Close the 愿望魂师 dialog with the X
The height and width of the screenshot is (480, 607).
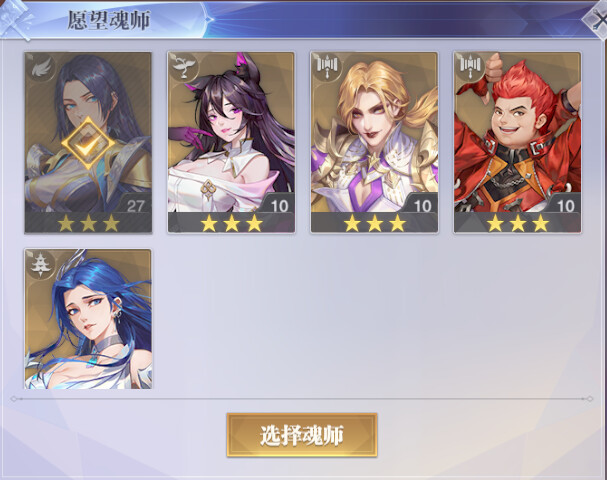(x=598, y=21)
